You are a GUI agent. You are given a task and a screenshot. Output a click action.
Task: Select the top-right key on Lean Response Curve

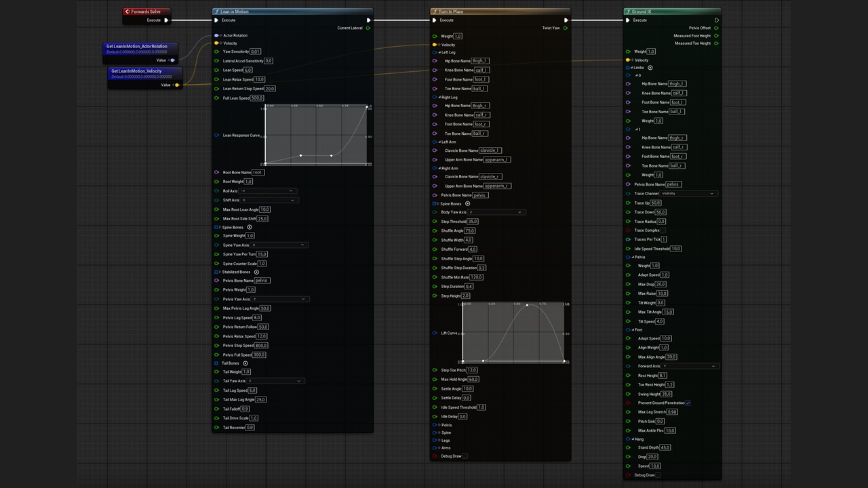point(367,107)
